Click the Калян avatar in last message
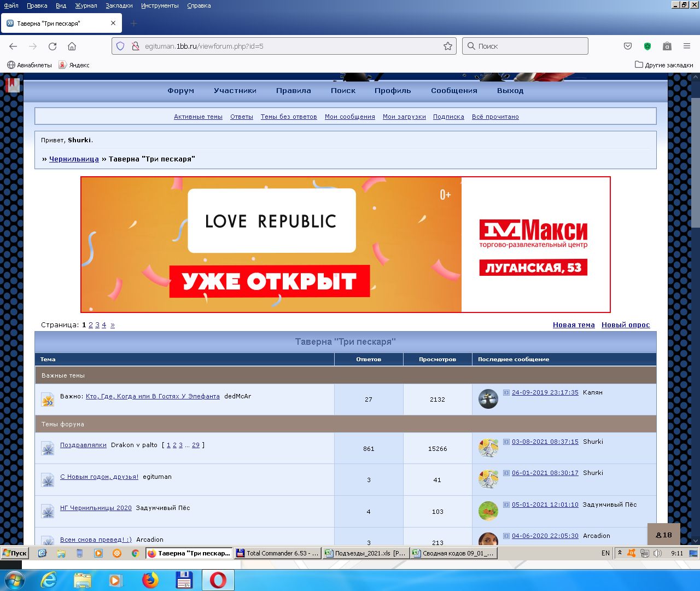The width and height of the screenshot is (700, 591). 488,399
